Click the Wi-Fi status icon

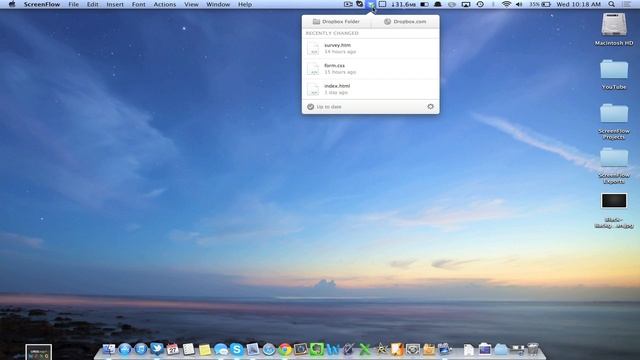tap(506, 4)
